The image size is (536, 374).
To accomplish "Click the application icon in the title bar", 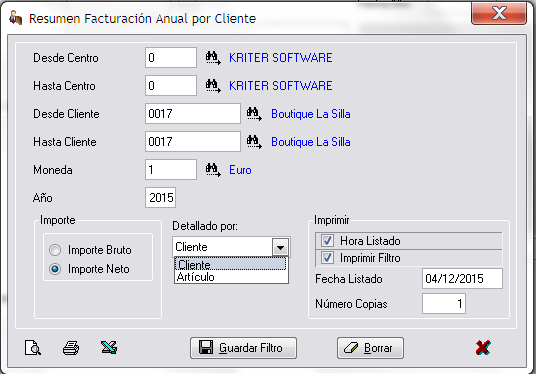I will click(16, 18).
